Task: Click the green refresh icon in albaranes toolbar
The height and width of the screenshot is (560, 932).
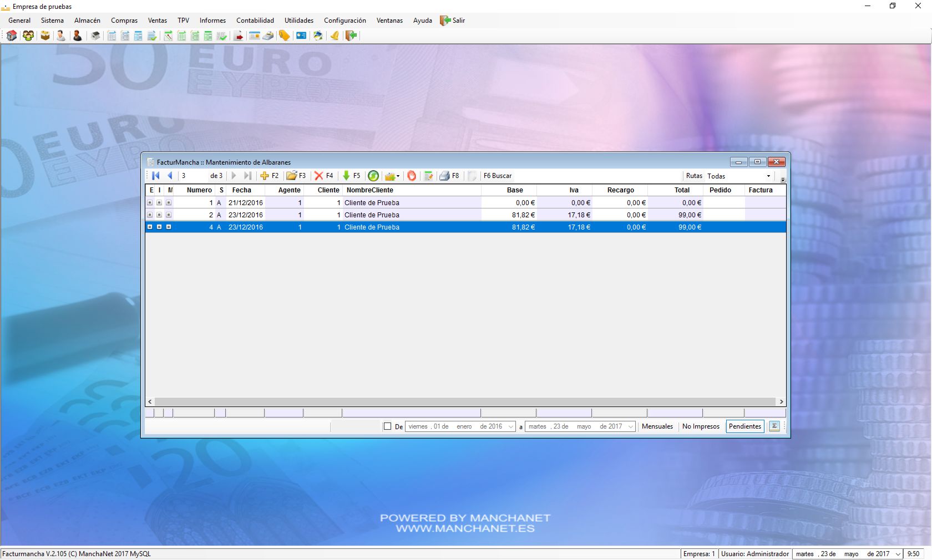Action: [x=373, y=176]
